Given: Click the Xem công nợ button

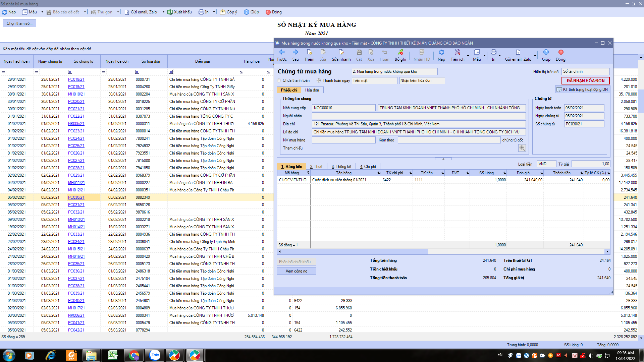Looking at the screenshot, I should pyautogui.click(x=297, y=271).
